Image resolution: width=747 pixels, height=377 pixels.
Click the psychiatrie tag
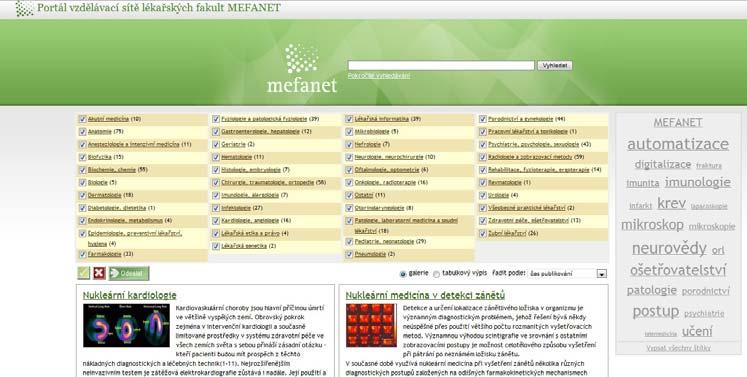tap(704, 313)
